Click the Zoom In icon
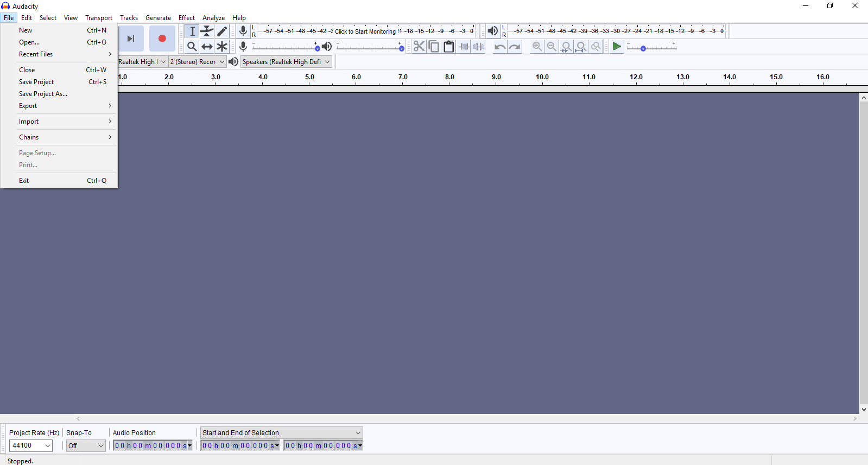This screenshot has height=465, width=868. [537, 47]
